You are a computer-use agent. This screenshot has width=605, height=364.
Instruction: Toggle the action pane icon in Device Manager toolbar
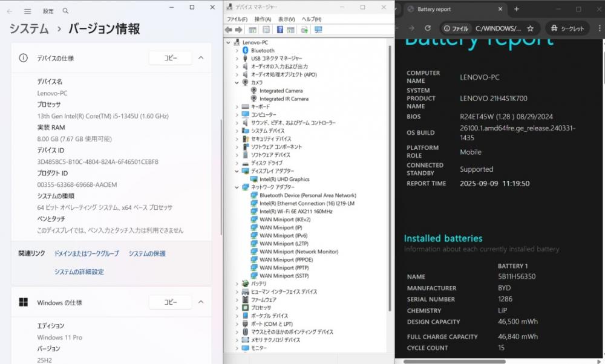tap(290, 30)
